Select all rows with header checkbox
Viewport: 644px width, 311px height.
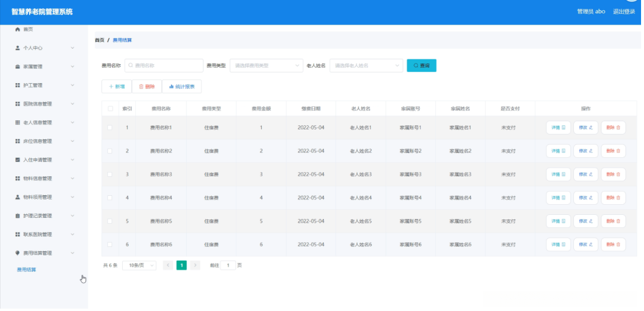pyautogui.click(x=110, y=109)
